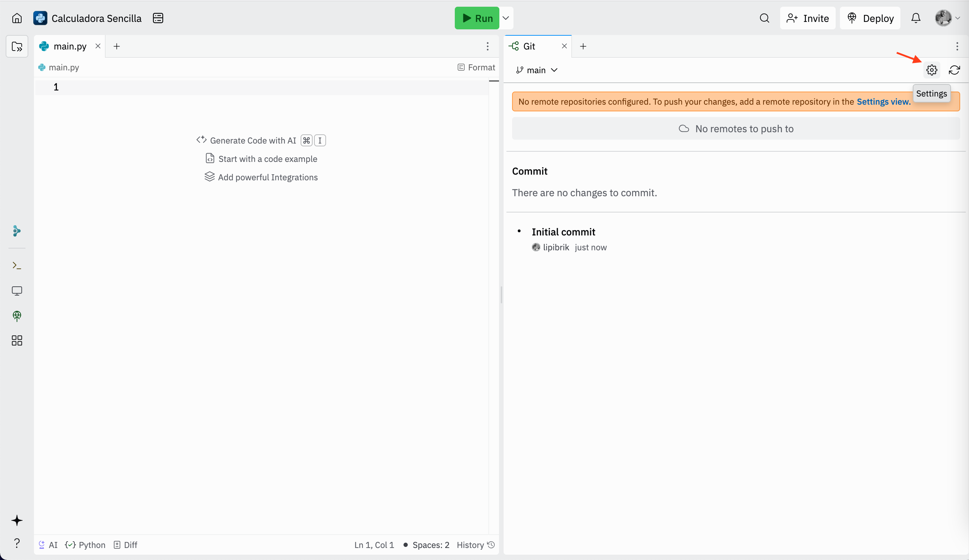Open the Deployments icon in the left sidebar
Image resolution: width=969 pixels, height=560 pixels.
[x=17, y=316]
